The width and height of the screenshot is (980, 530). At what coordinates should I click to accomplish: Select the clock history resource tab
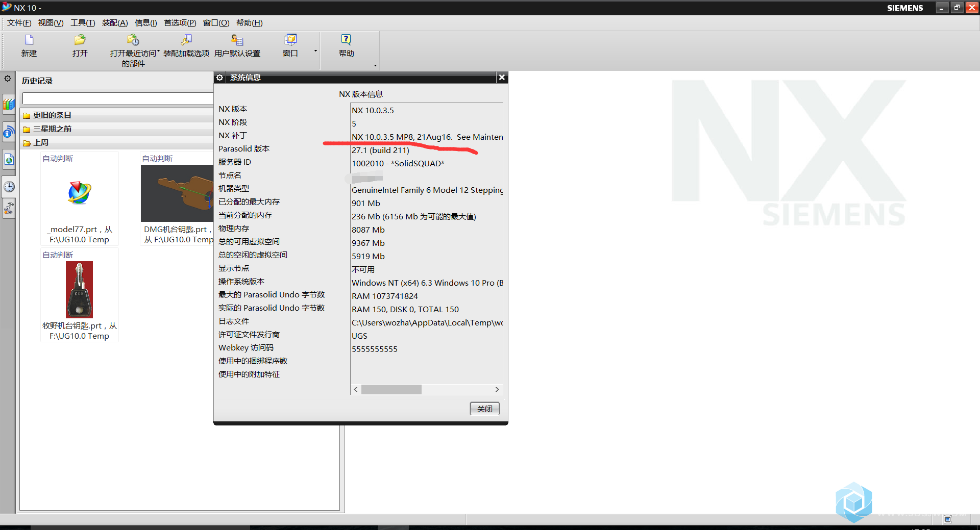(9, 187)
